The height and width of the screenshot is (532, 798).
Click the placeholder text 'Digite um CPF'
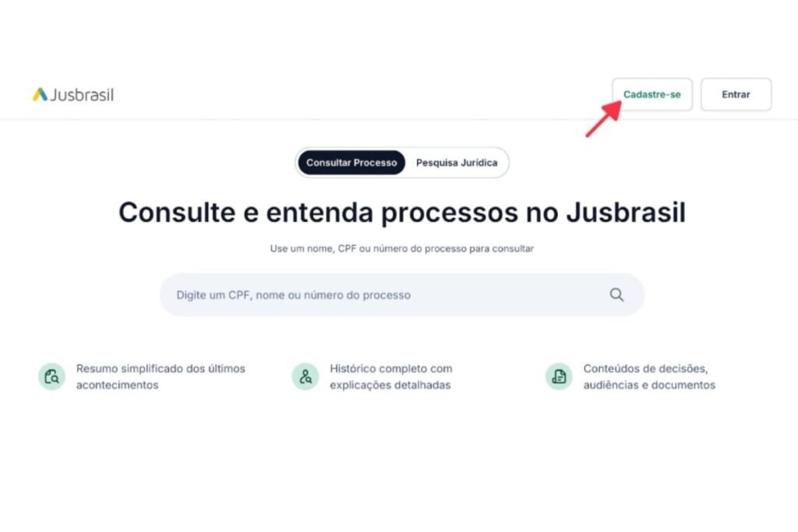(x=214, y=295)
